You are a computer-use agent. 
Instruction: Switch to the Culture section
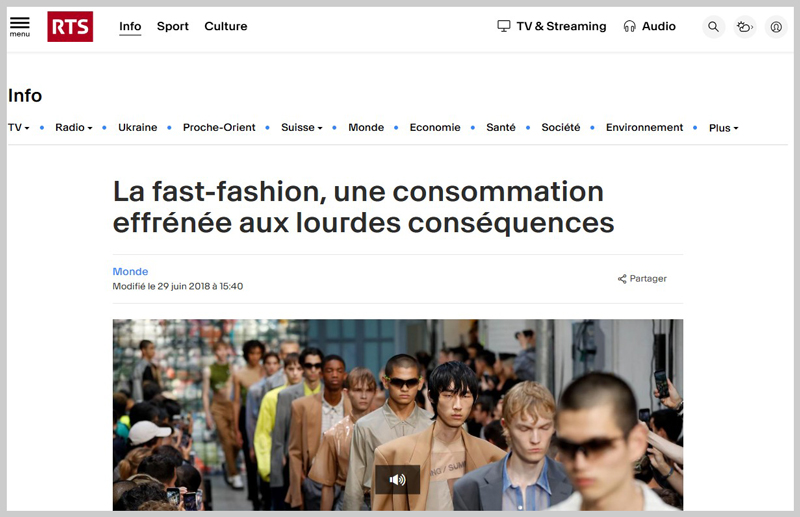[x=226, y=26]
